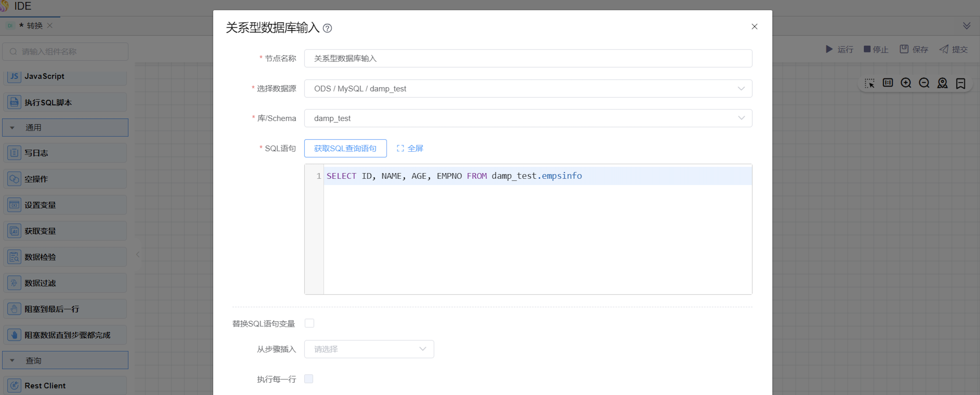The width and height of the screenshot is (980, 395).
Task: Click the zoom-out magnifier on canvas toolbar
Action: click(x=924, y=83)
